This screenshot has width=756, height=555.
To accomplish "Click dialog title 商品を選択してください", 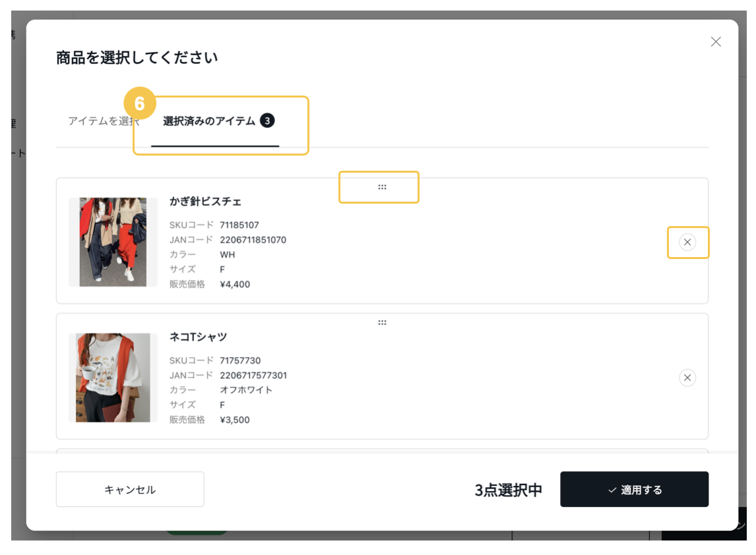I will pos(137,58).
